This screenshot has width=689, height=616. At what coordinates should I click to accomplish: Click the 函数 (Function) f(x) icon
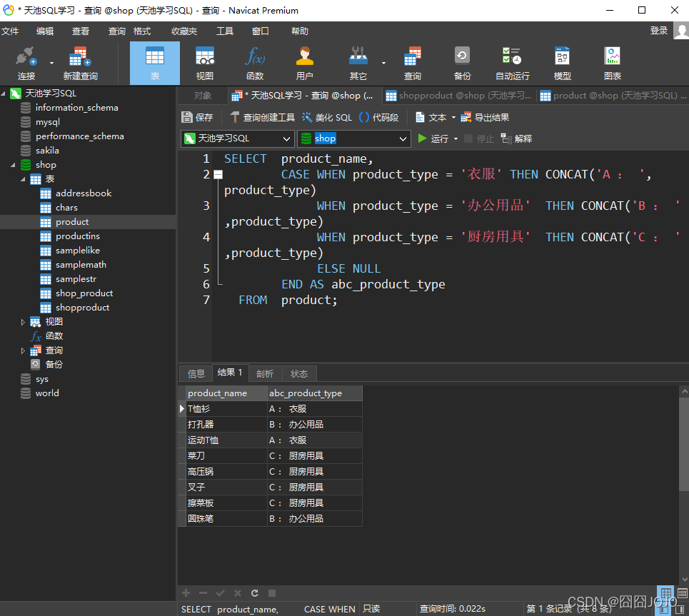pos(255,64)
